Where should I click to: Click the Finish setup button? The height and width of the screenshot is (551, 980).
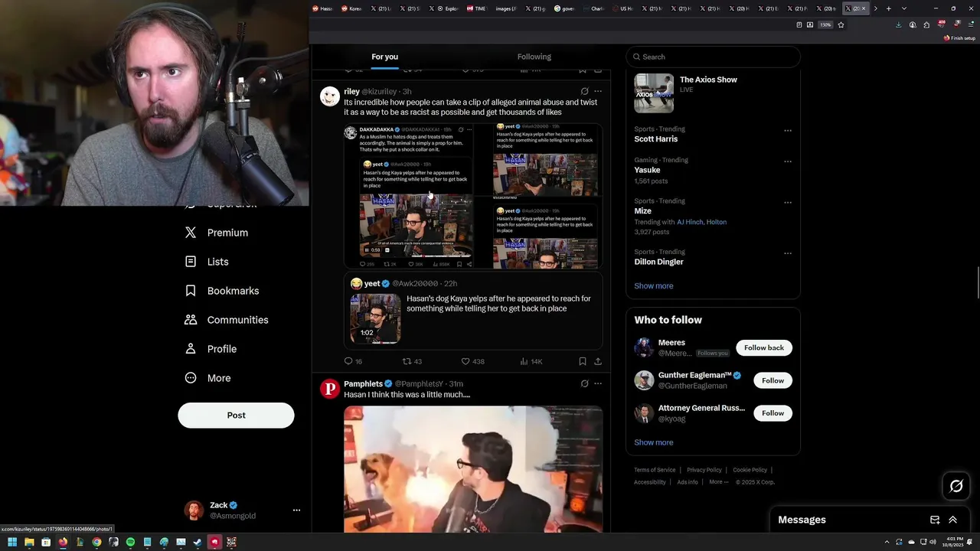click(x=960, y=38)
